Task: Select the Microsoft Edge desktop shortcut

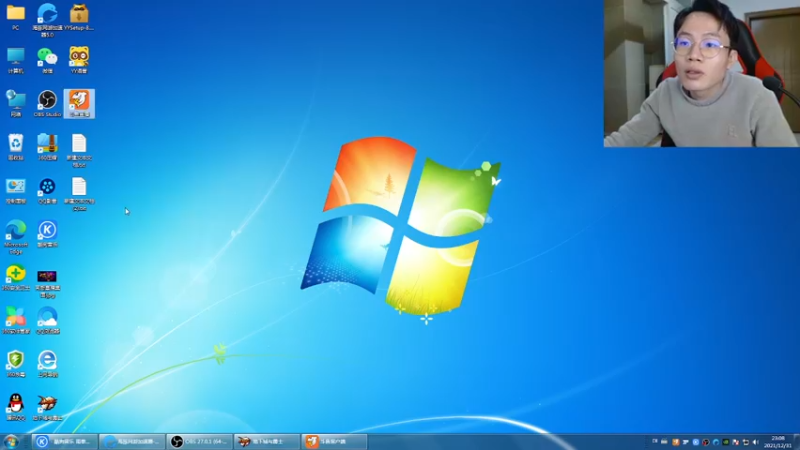Action: pos(16,237)
